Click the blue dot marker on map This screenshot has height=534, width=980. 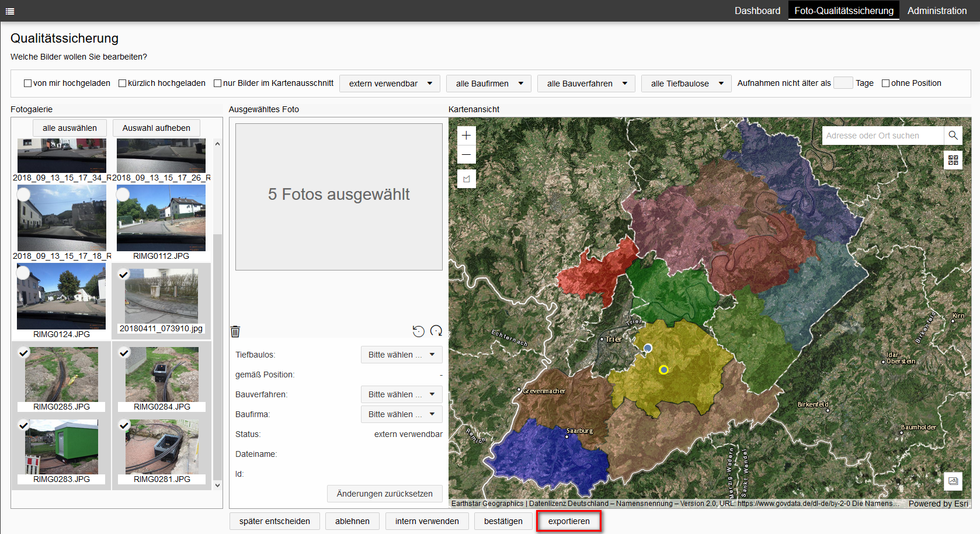pos(648,348)
